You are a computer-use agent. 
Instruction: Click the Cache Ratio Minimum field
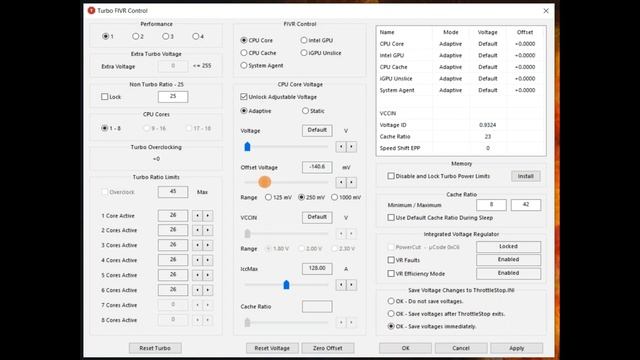(491, 205)
